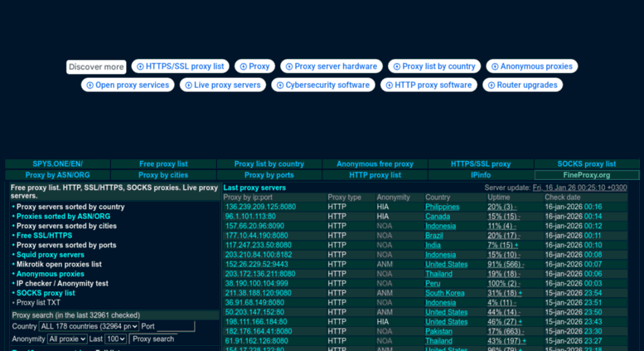Screen dimensions: 644x351
Task: Click the Proxy suggestion chip
Action: [254, 66]
